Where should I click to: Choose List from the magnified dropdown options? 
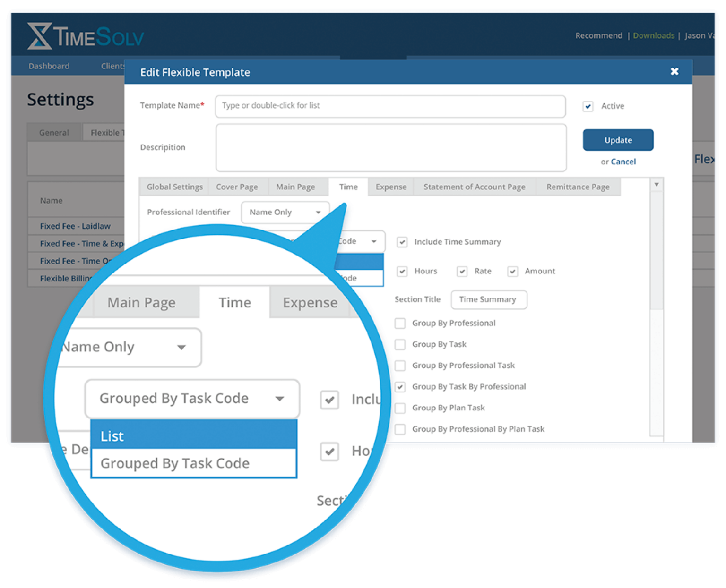(x=193, y=435)
